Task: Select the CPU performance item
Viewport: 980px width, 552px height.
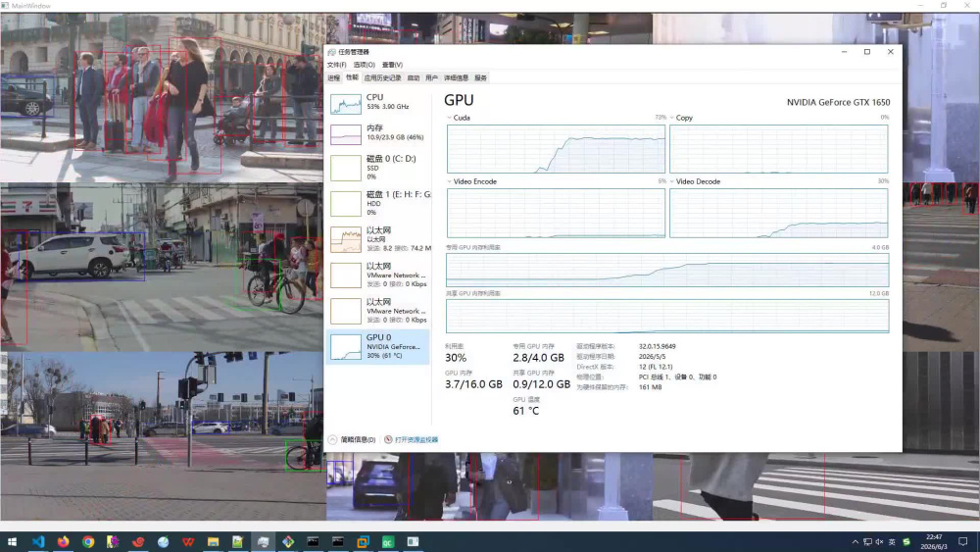Action: tap(378, 103)
